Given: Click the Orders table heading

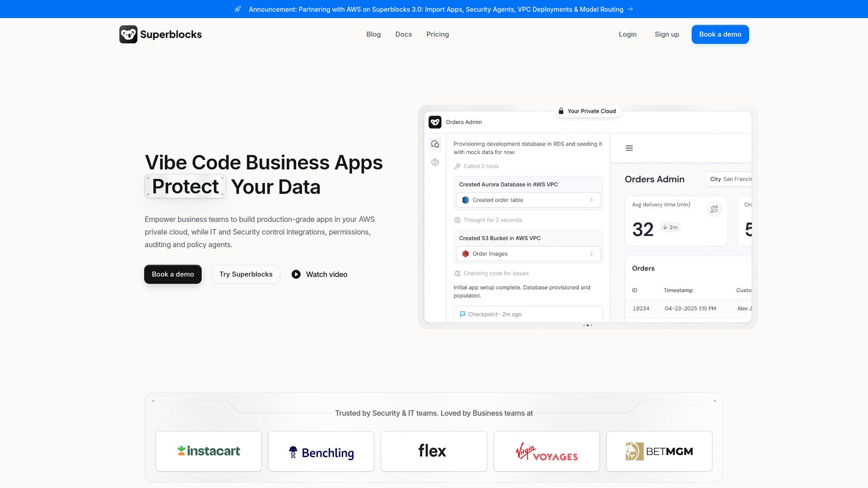Looking at the screenshot, I should [643, 268].
